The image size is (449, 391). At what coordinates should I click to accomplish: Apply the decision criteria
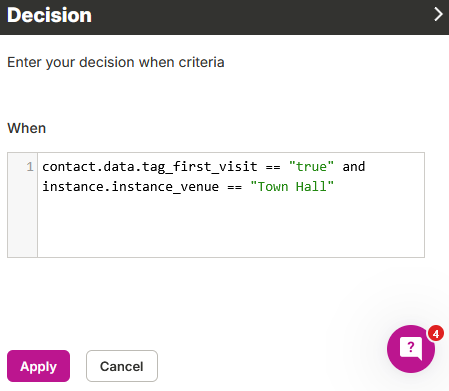click(x=38, y=366)
